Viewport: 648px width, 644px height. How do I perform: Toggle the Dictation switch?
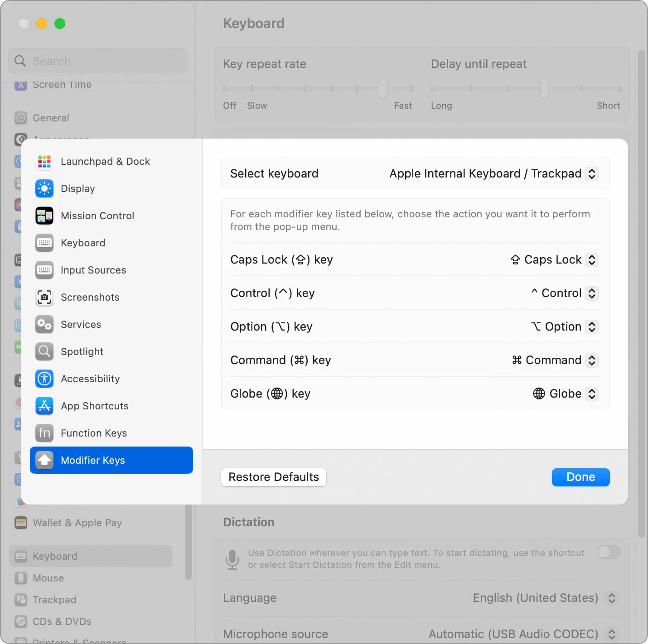coord(609,552)
